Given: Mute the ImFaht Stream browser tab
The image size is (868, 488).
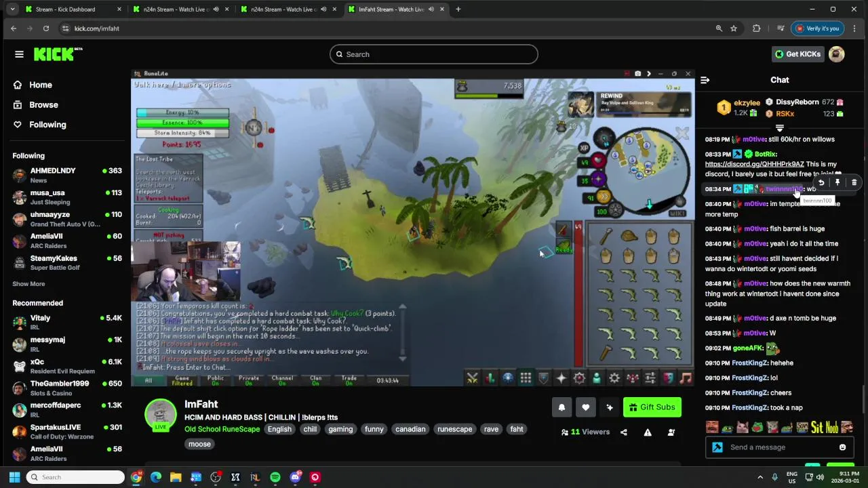Looking at the screenshot, I should click(x=431, y=9).
